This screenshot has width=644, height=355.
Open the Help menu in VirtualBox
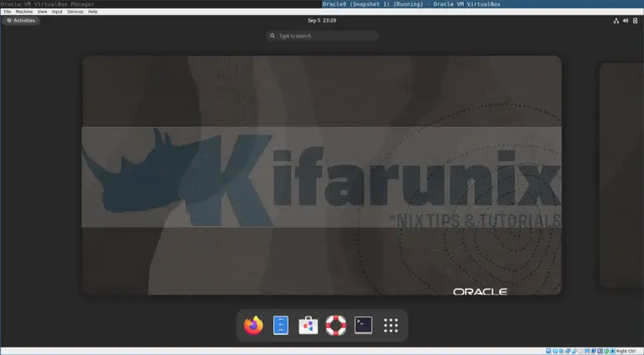pyautogui.click(x=92, y=12)
